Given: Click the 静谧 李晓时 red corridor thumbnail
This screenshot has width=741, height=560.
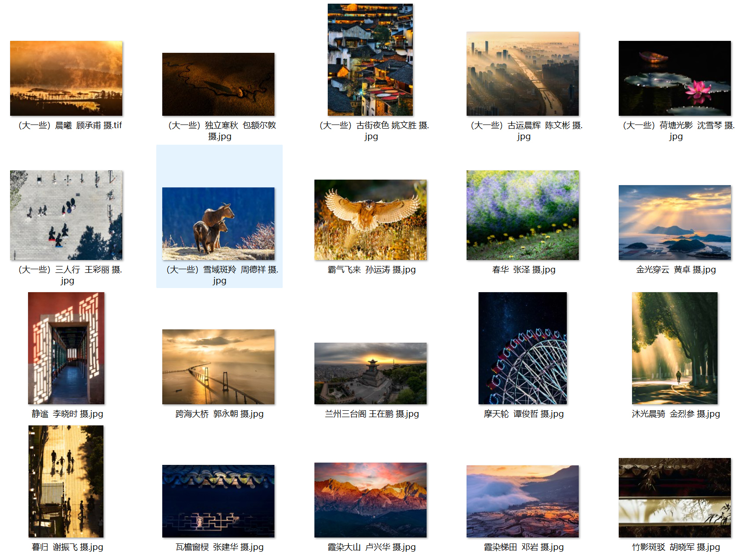Looking at the screenshot, I should 66,348.
